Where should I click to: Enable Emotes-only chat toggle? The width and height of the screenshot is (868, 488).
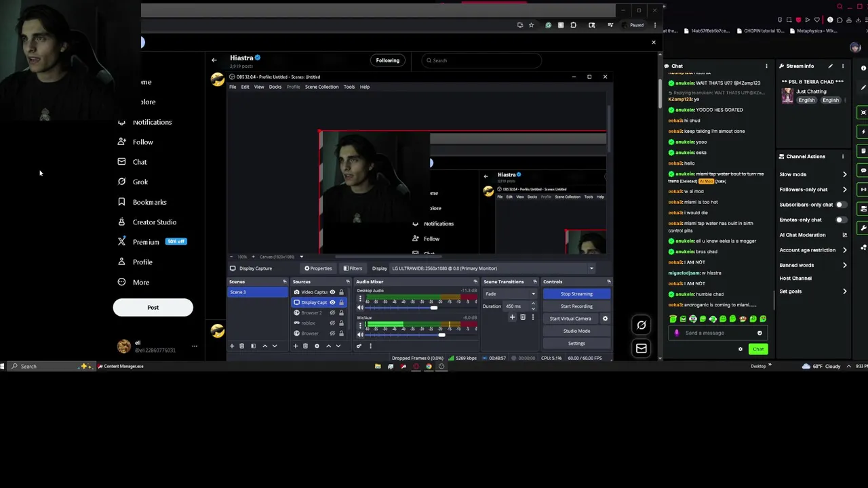coord(841,220)
